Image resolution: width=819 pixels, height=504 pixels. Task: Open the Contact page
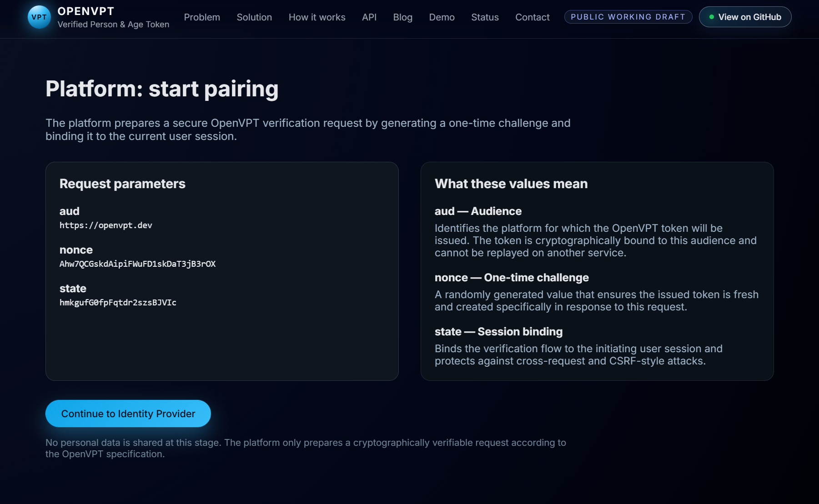[532, 17]
